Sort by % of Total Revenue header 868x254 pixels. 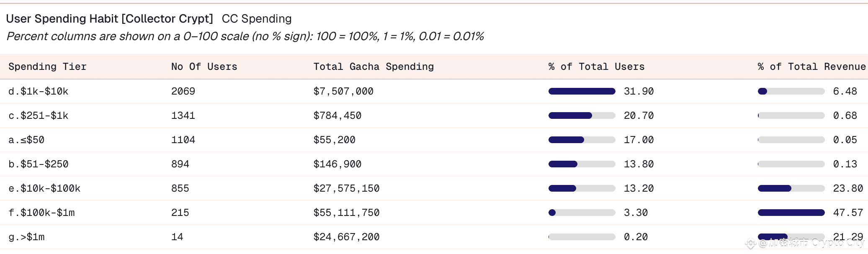[811, 67]
